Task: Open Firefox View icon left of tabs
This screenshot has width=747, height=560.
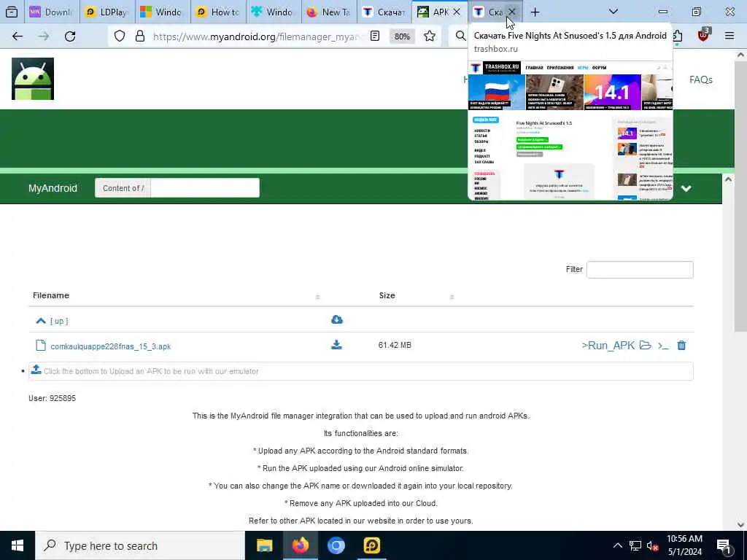Action: [12, 12]
